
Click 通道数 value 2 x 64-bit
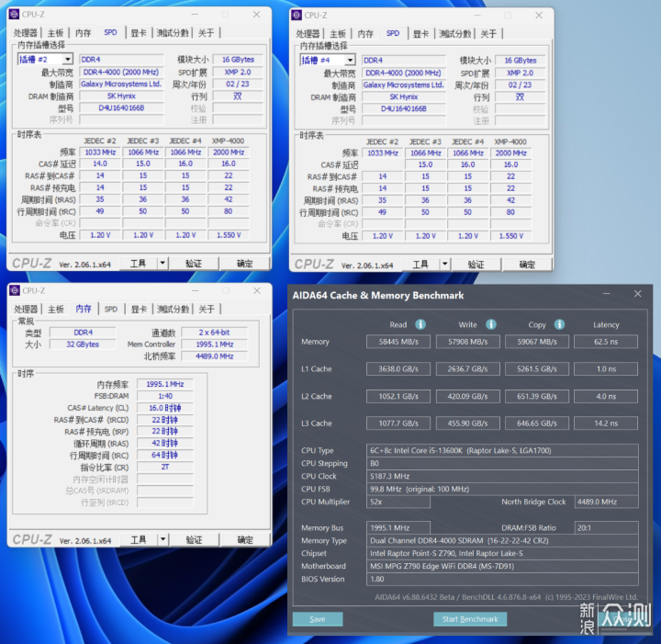[x=214, y=333]
